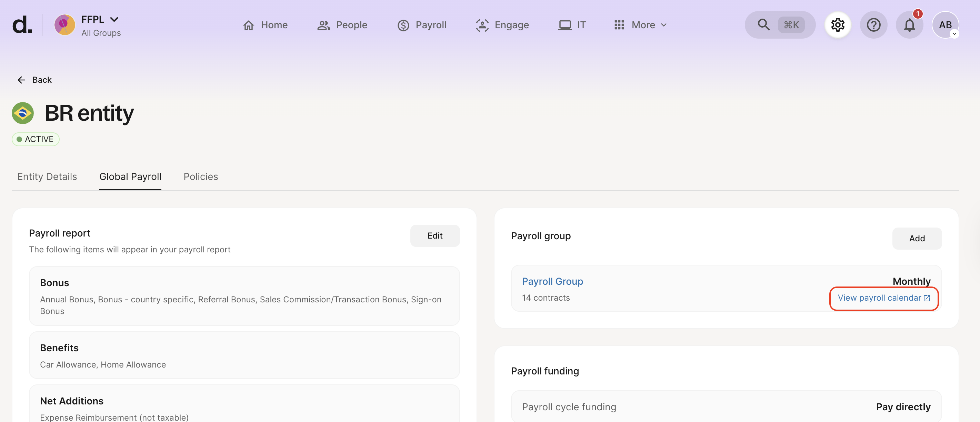
Task: Click the search magnifier icon
Action: [x=763, y=25]
